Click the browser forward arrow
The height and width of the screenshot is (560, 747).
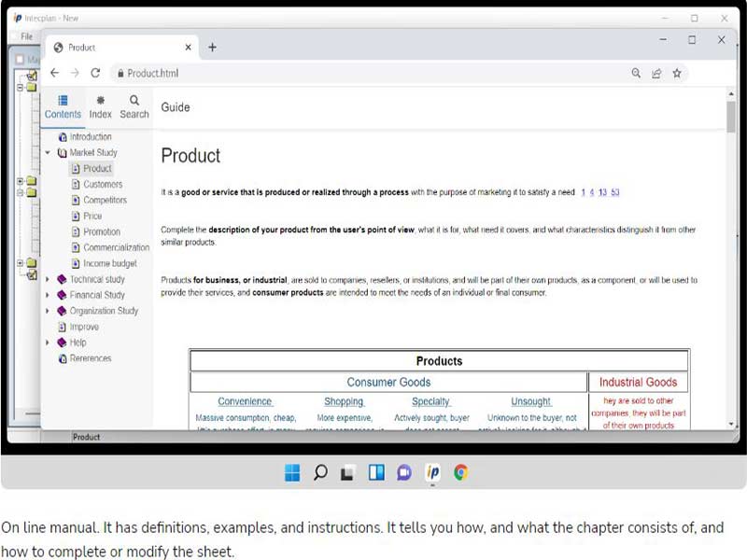point(75,73)
